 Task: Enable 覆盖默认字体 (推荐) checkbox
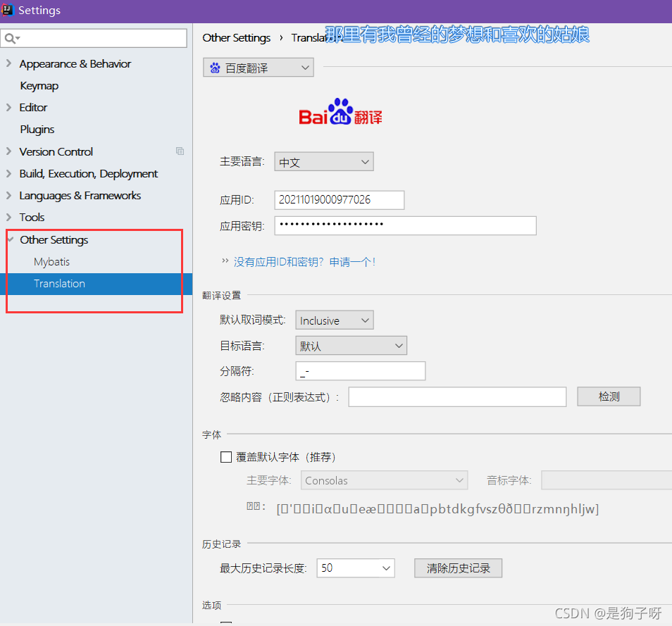point(226,457)
